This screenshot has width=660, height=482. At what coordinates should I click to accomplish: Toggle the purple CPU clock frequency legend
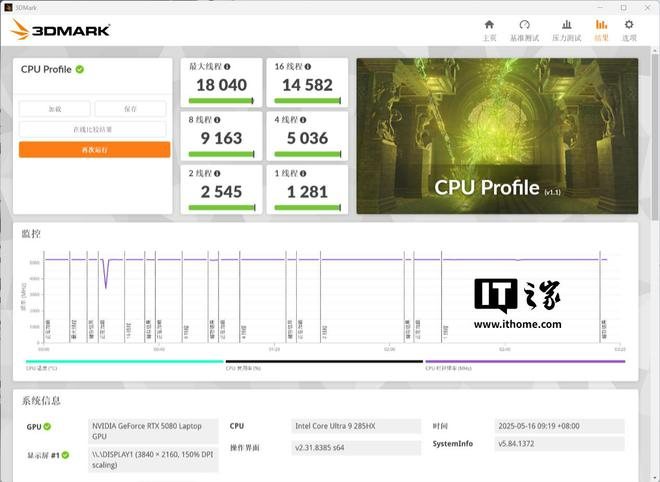pos(525,361)
